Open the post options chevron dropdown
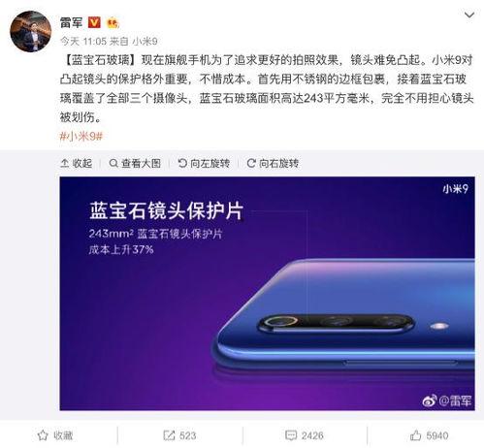Screen dimensions: 484x448 469,15
